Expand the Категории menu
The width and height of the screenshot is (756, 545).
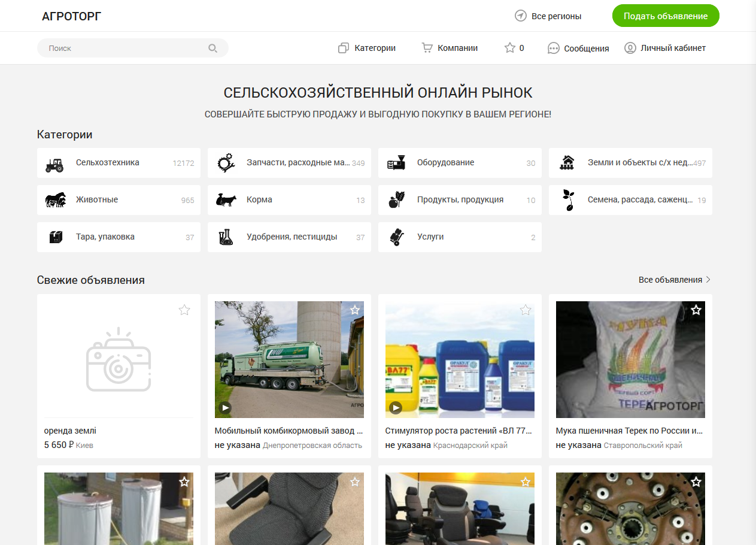(367, 48)
